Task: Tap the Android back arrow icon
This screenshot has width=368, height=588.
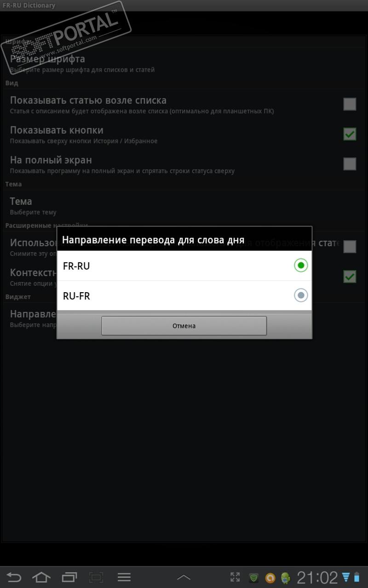Action: point(14,577)
